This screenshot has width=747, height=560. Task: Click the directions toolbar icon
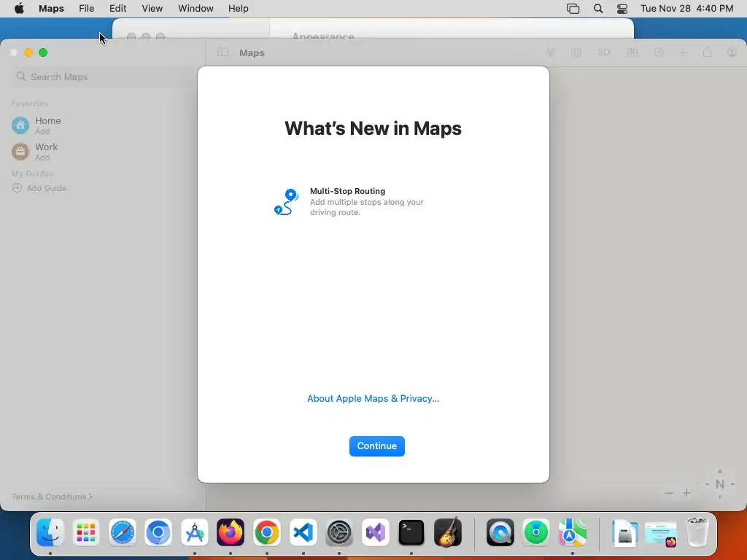coord(659,52)
